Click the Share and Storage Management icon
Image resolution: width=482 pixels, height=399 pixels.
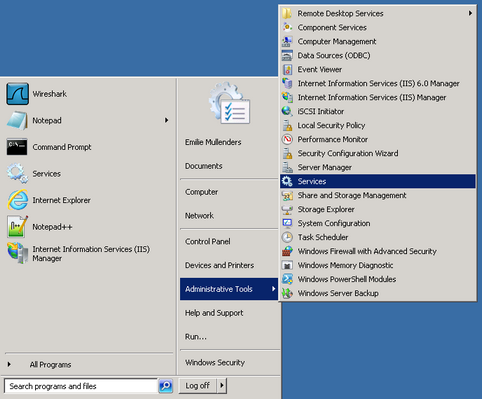[x=287, y=195]
